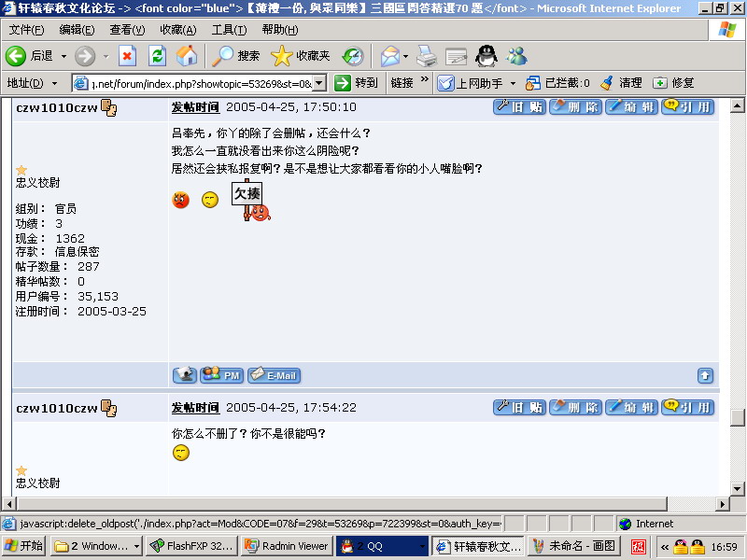Open 帮助(H) menu
This screenshot has height=560, width=747.
pos(280,30)
